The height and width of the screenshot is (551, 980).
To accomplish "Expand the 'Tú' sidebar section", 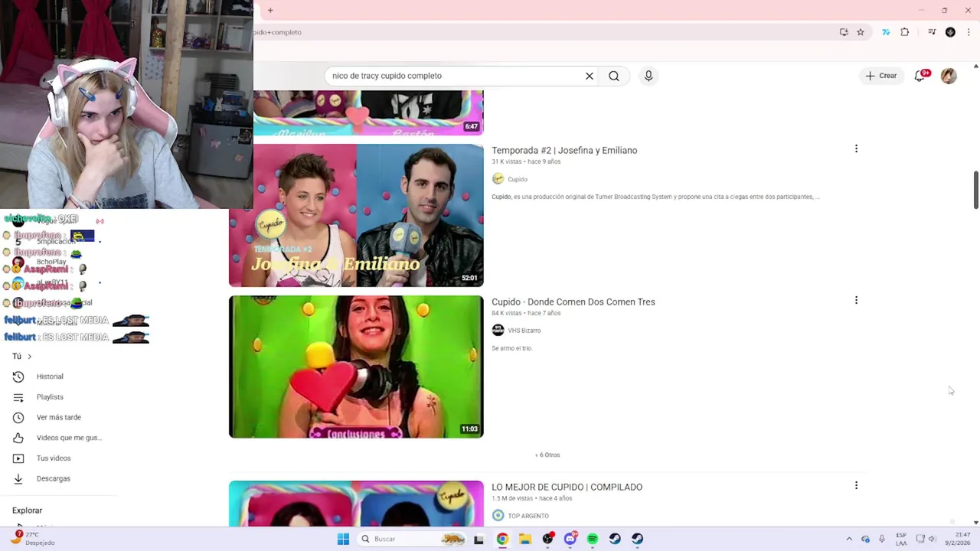I will (21, 356).
